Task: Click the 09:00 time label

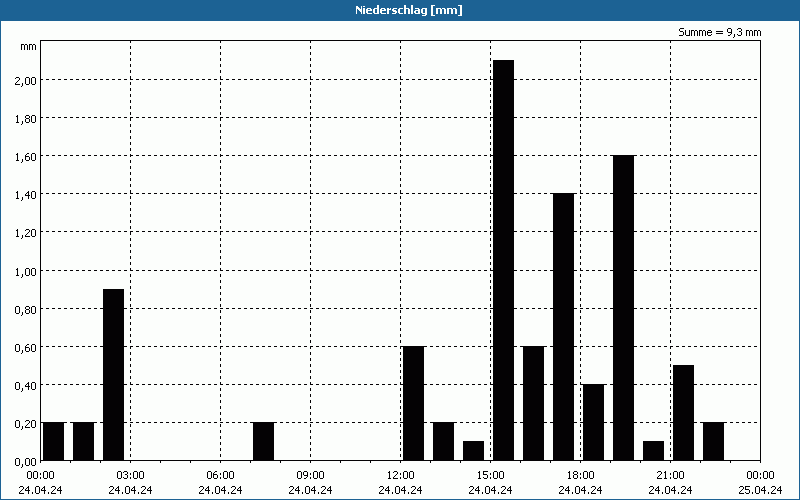Action: coord(310,476)
